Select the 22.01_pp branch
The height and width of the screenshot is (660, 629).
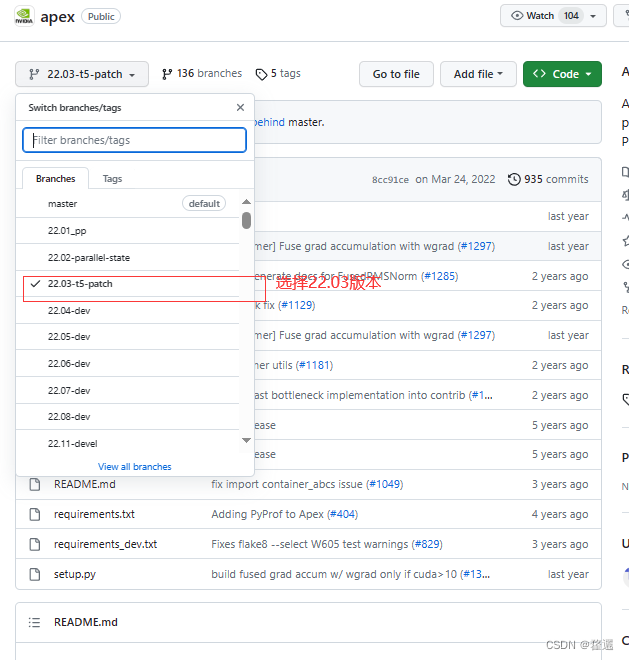tap(127, 231)
